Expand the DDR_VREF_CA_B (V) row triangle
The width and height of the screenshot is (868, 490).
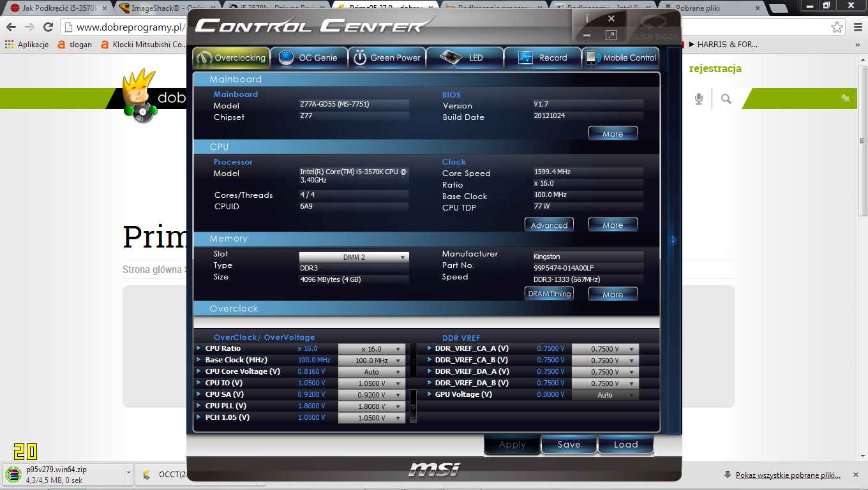point(429,360)
